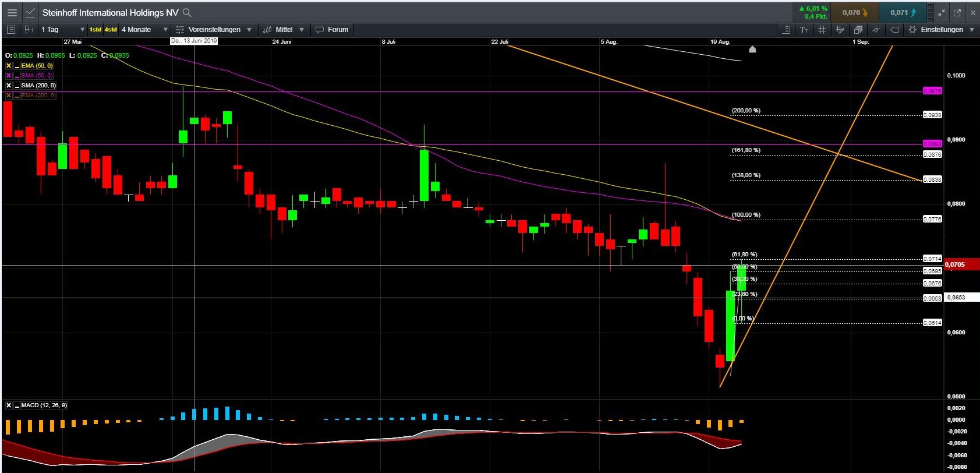This screenshot has height=473, width=980.
Task: Select the text annotation TT tool
Action: [804, 29]
